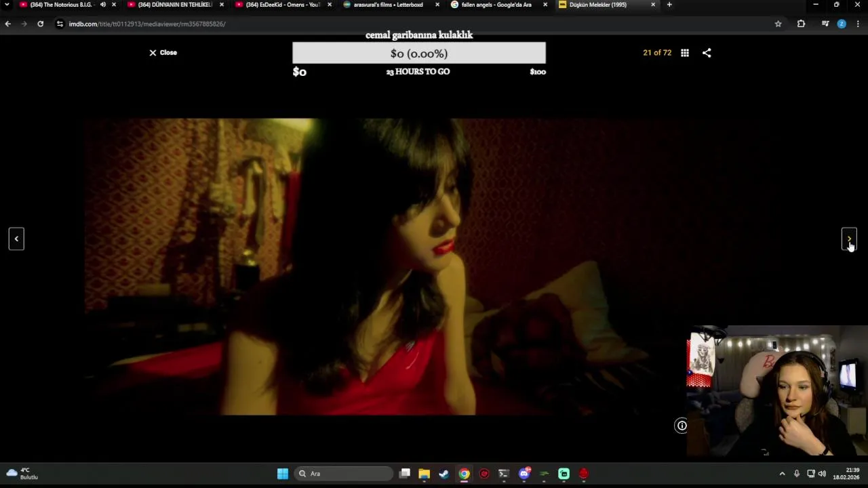The image size is (868, 488).
Task: Open the Chrome extensions menu
Action: 801,24
